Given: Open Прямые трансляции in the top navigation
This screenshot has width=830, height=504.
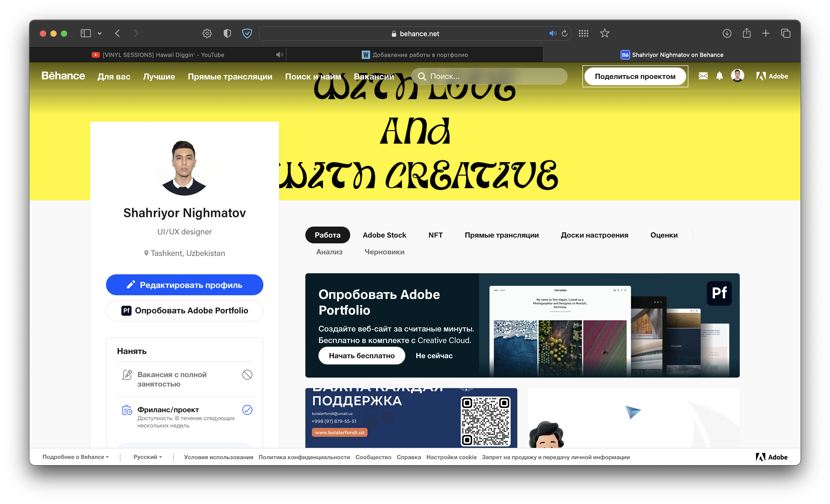Looking at the screenshot, I should pos(230,76).
